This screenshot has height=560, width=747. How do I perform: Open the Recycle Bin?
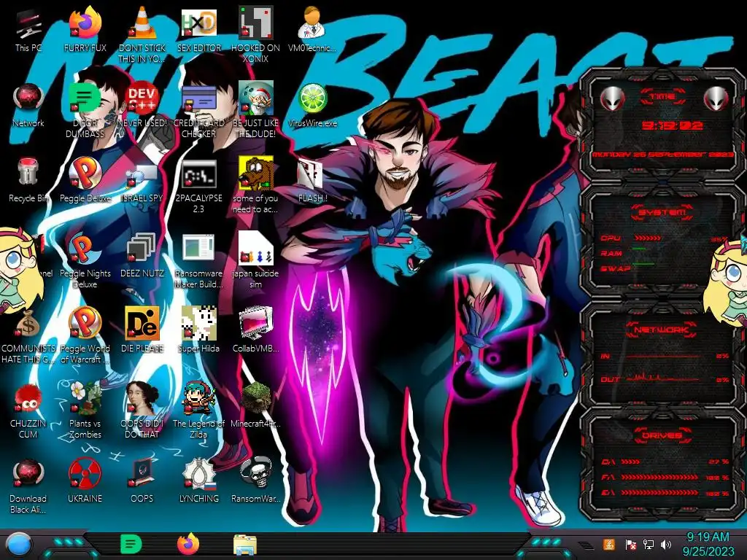click(x=28, y=180)
